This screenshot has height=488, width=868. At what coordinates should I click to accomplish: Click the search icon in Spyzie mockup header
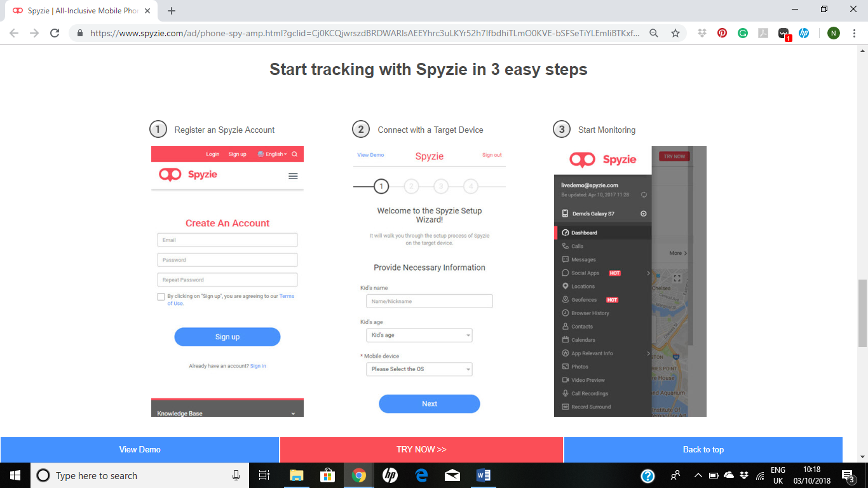295,154
